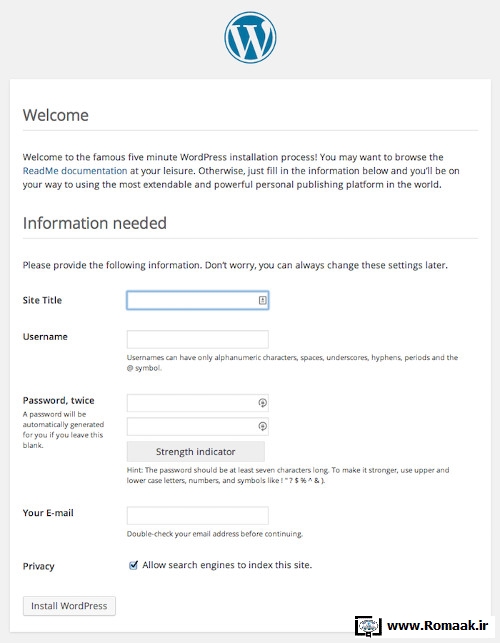Click "A password will be automatically generated" note
The image size is (500, 643).
point(63,430)
